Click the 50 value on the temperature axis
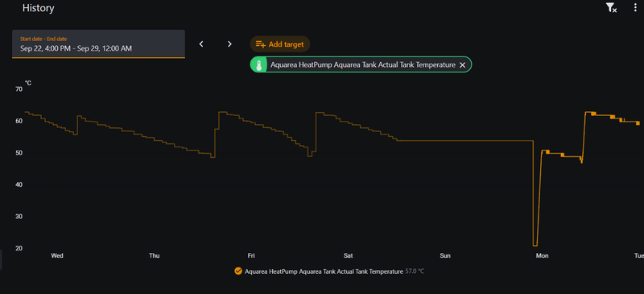The width and height of the screenshot is (644, 294). [19, 153]
